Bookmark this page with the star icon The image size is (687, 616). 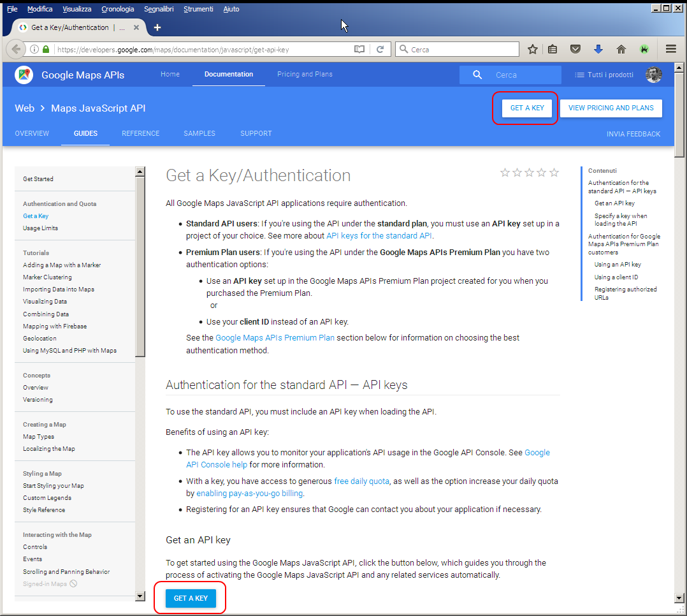coord(532,49)
